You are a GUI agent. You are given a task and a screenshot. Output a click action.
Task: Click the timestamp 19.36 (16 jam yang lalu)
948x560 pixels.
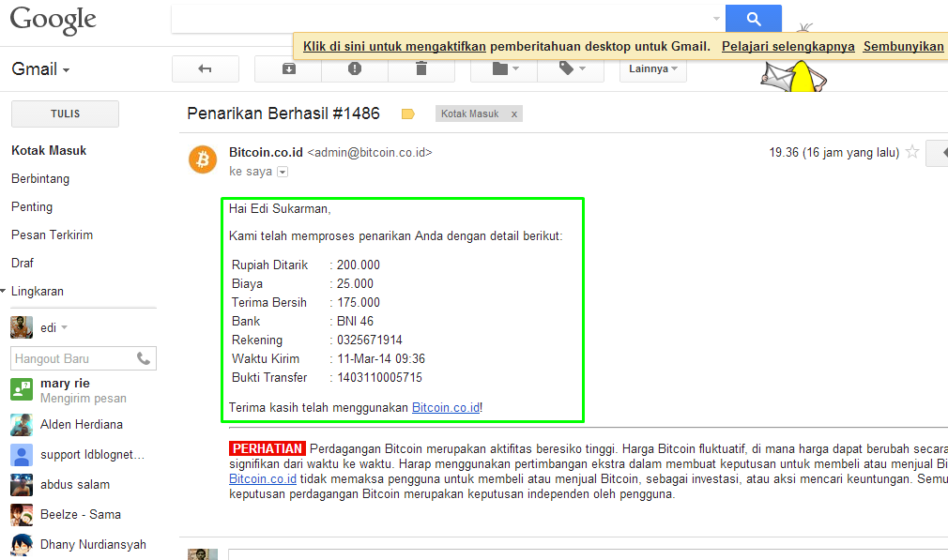tap(833, 153)
